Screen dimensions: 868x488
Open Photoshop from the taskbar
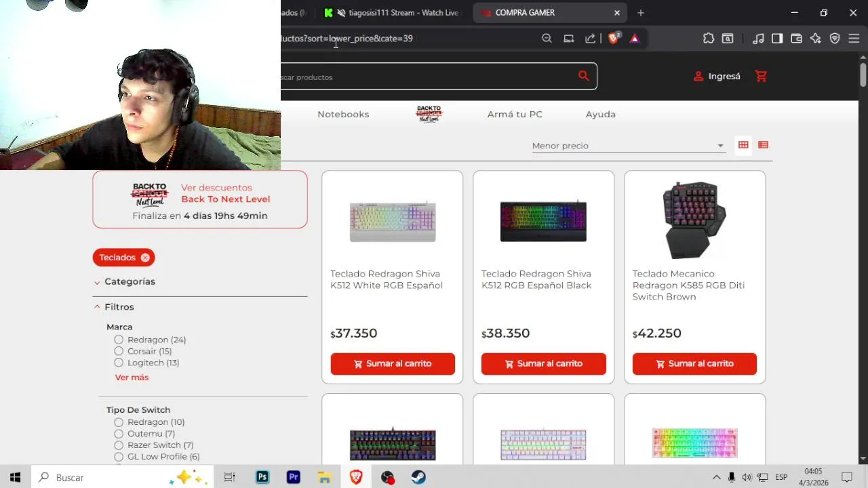(x=262, y=477)
